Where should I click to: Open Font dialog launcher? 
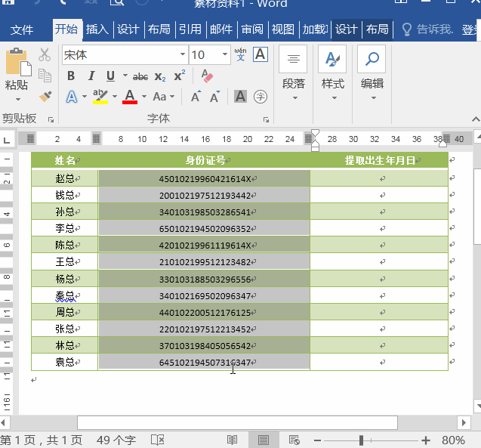tap(266, 119)
